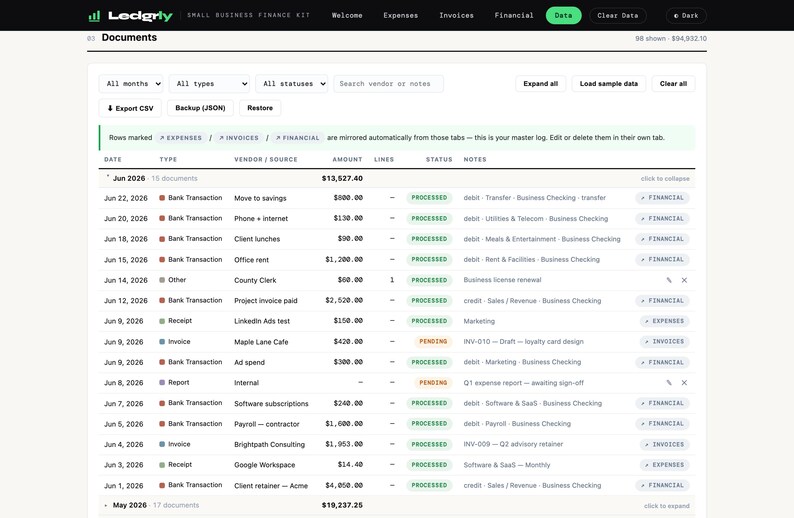Viewport: 794px width, 518px height.
Task: Click EXPENSES badge on Google Workspace row
Action: [x=664, y=465]
